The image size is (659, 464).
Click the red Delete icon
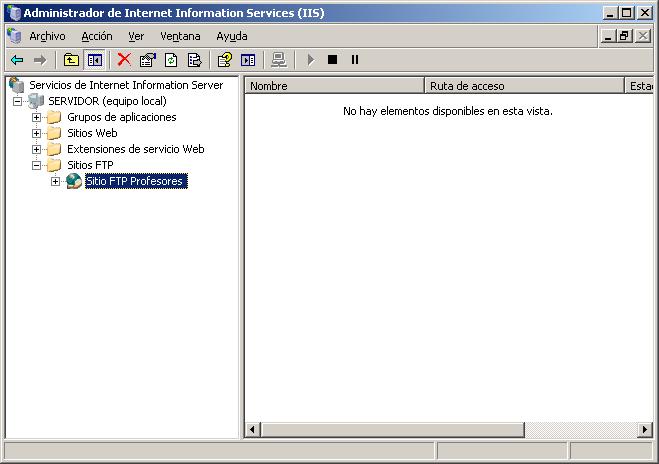point(124,60)
